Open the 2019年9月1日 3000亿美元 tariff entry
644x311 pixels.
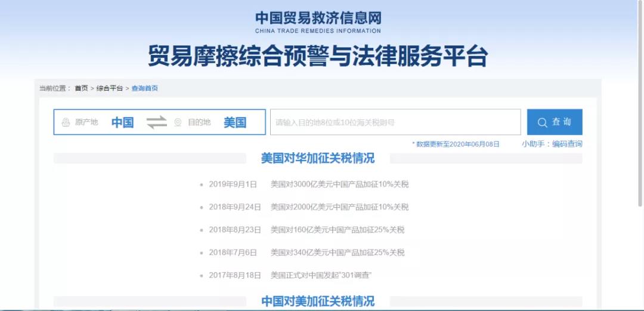click(x=308, y=184)
